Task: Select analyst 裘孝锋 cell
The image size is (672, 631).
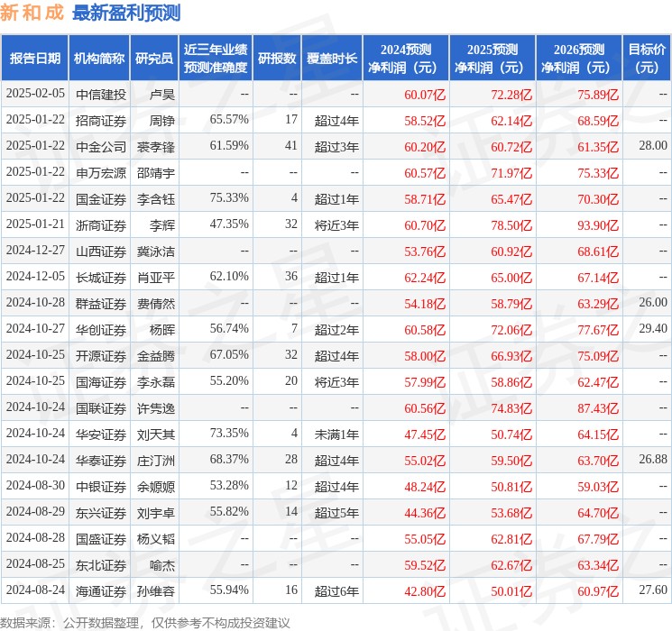Action: [x=155, y=147]
